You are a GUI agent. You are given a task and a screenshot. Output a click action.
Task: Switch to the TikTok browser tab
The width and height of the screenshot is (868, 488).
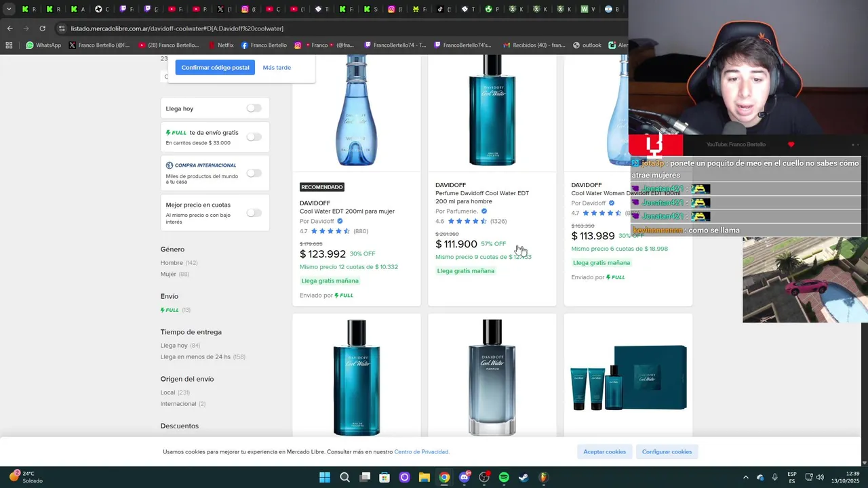[x=443, y=9]
